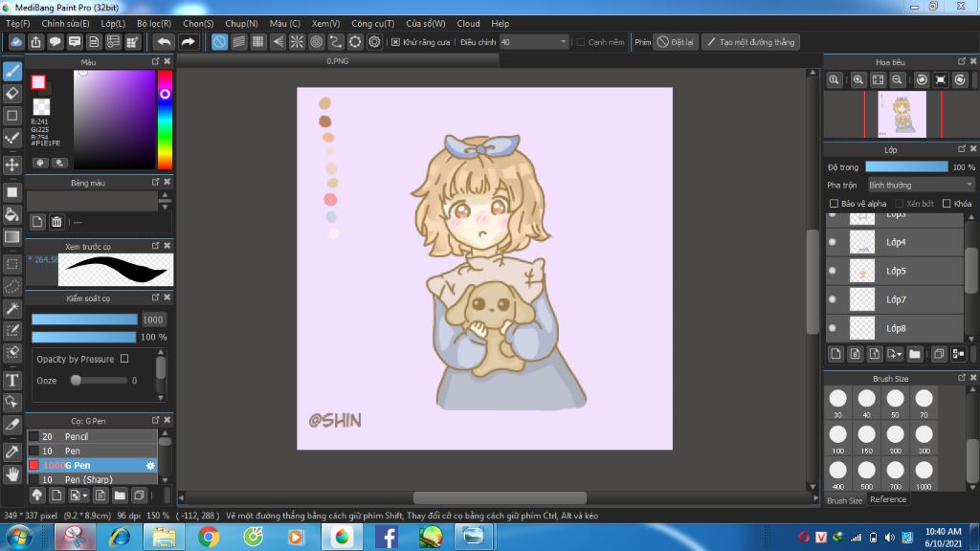Enable crisscross grid snap
Screen dimensions: 980x551
pos(258,42)
